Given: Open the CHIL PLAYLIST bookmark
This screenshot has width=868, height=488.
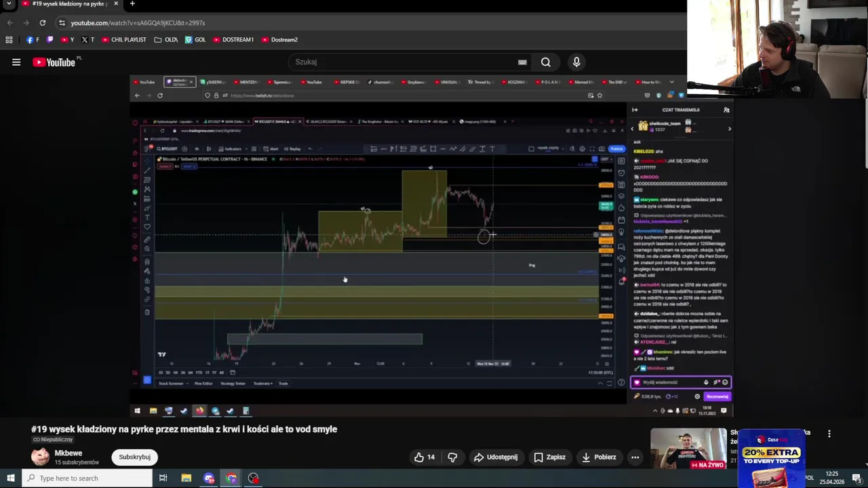Looking at the screenshot, I should click(123, 39).
